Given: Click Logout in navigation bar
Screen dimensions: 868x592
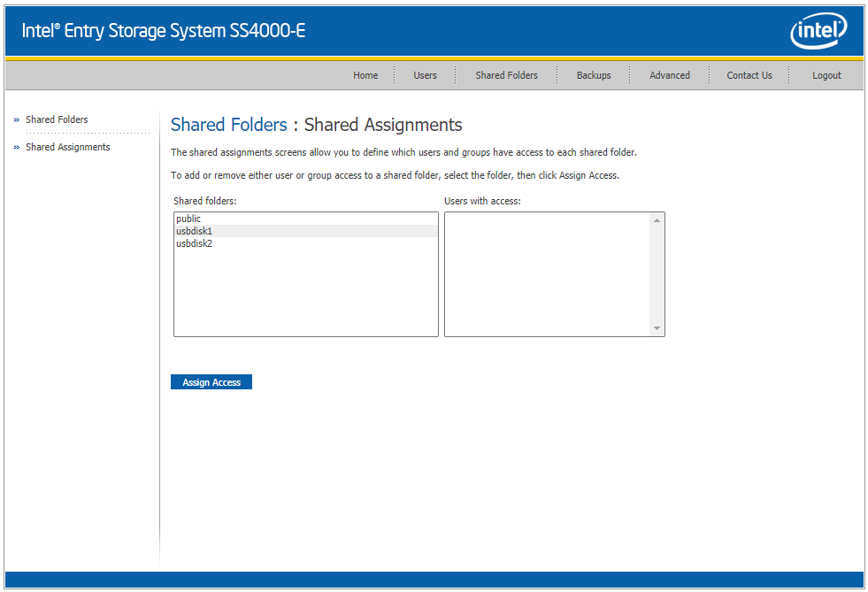Looking at the screenshot, I should (826, 75).
